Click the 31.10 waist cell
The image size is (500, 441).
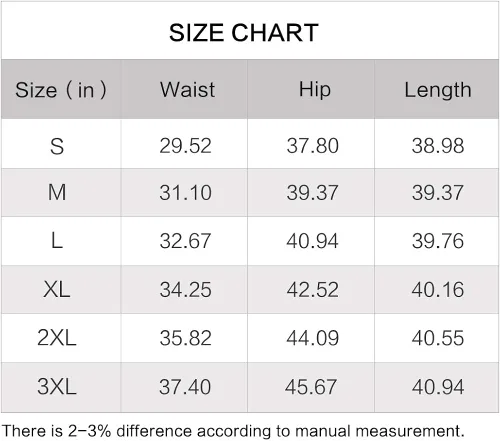[185, 193]
